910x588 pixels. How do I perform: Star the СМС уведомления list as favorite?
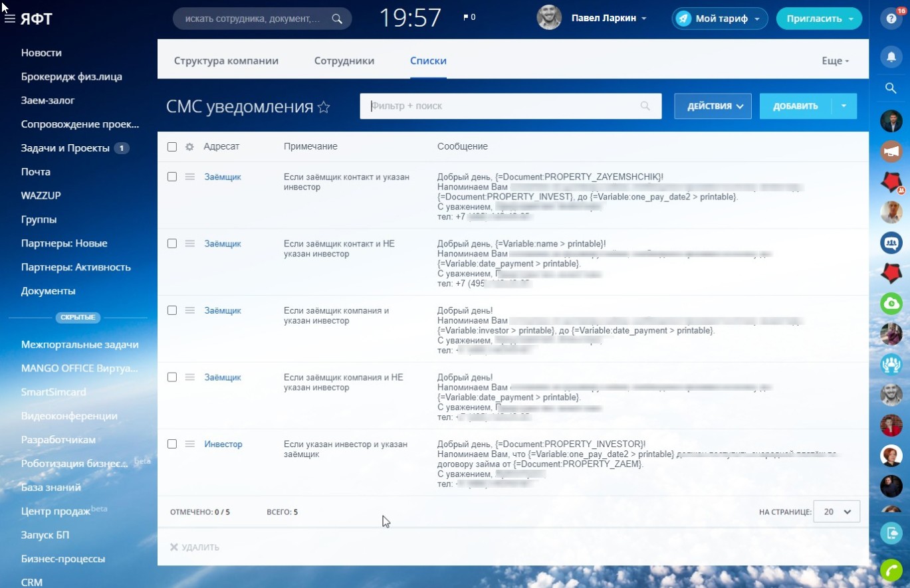324,107
